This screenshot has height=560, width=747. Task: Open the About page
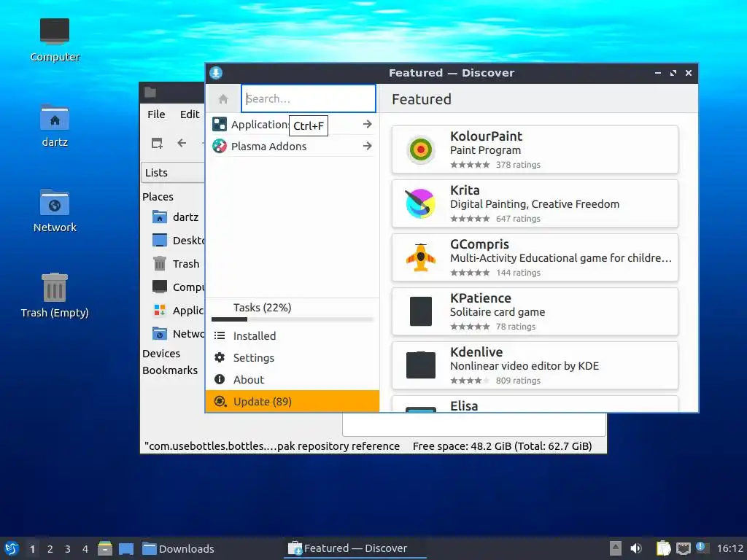point(292,379)
